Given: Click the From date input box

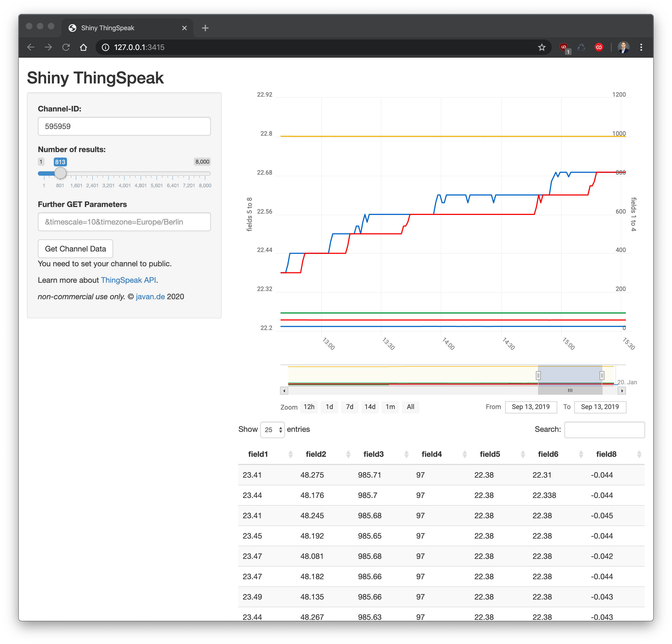Looking at the screenshot, I should pyautogui.click(x=530, y=407).
